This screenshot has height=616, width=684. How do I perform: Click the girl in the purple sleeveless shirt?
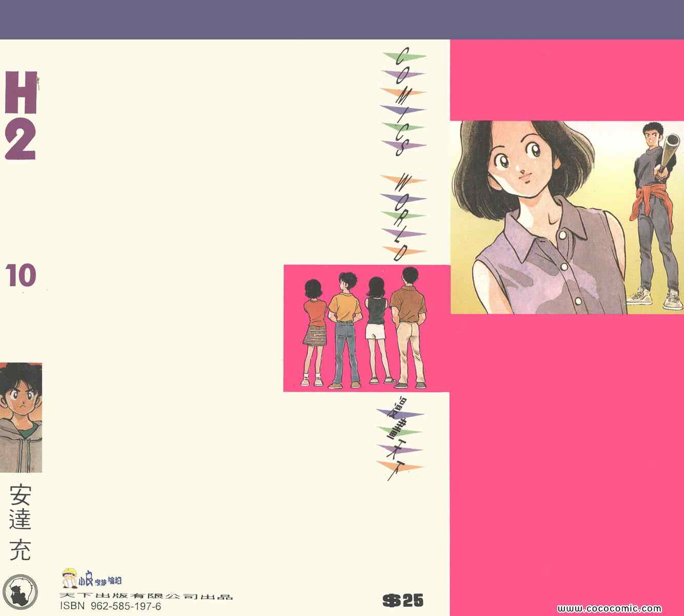pyautogui.click(x=534, y=221)
